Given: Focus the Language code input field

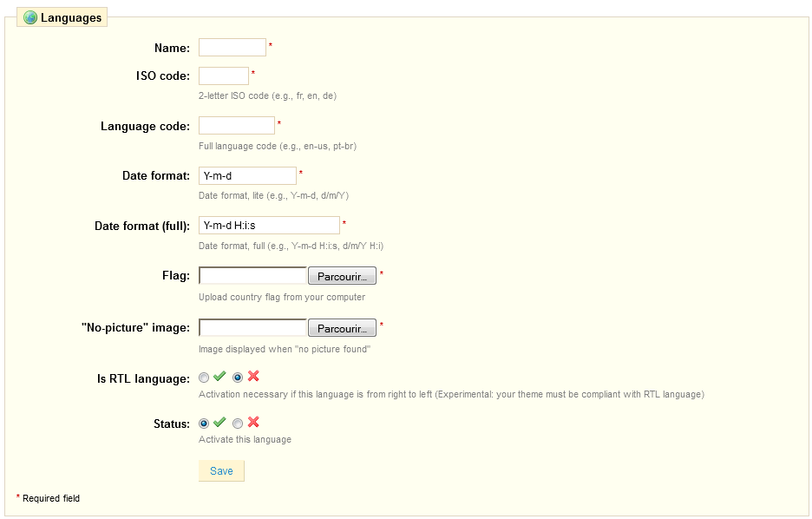Looking at the screenshot, I should coord(237,125).
